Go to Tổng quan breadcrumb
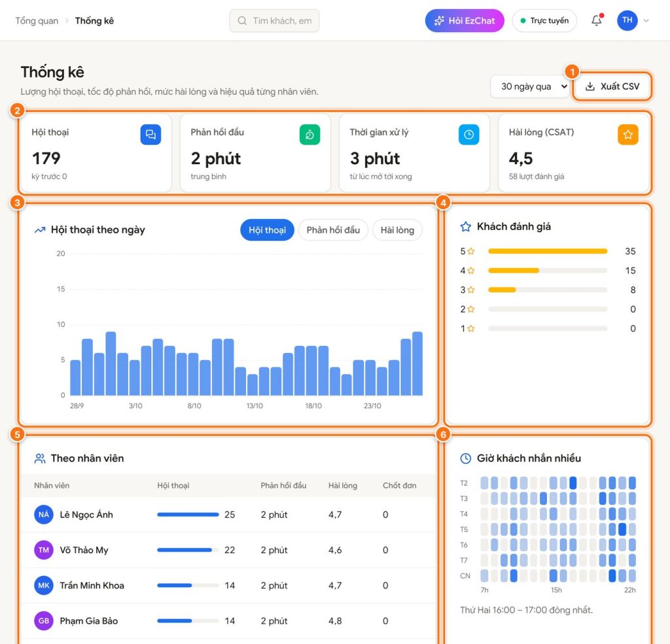Viewport: 670px width, 644px height. click(x=37, y=20)
